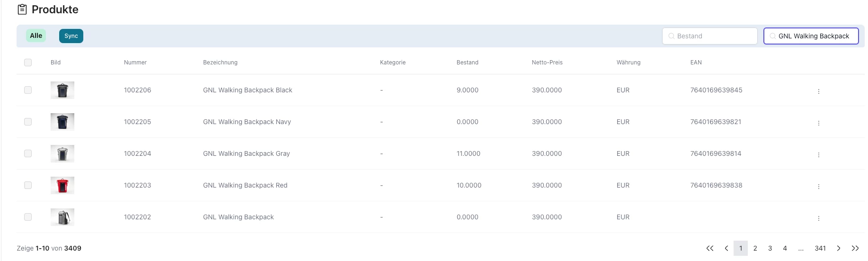868x261 pixels.
Task: Select the checkbox for GNL Walking Backpack Red
Action: tap(28, 185)
